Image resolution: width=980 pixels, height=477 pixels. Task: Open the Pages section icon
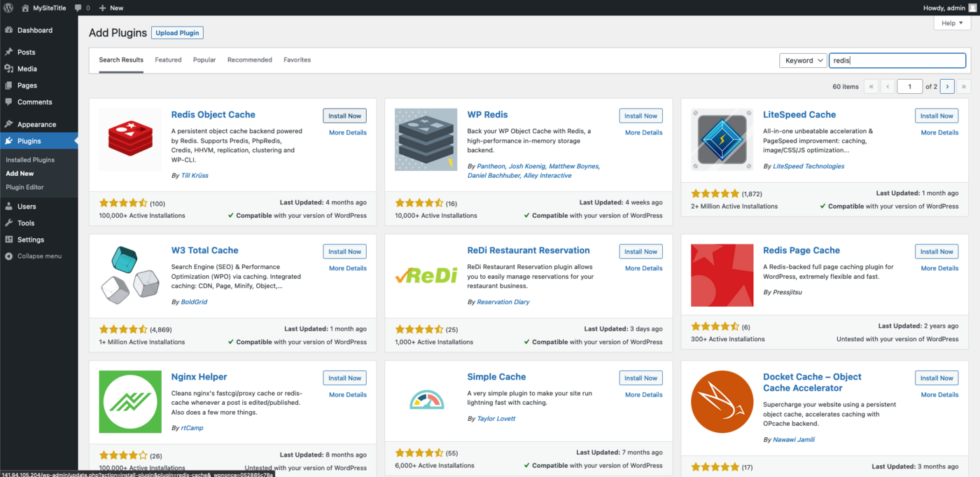pyautogui.click(x=10, y=85)
